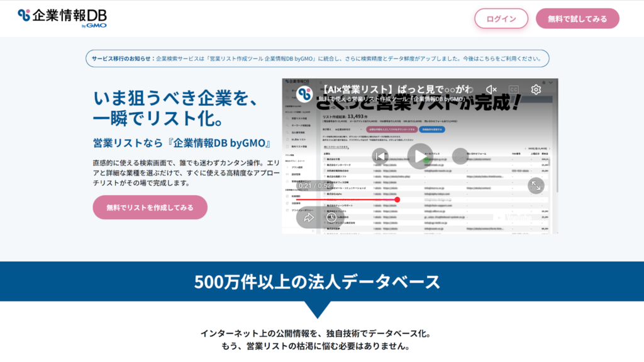Image resolution: width=644 pixels, height=362 pixels.
Task: Click the 0:21 / 0:52 time display
Action: tap(314, 186)
